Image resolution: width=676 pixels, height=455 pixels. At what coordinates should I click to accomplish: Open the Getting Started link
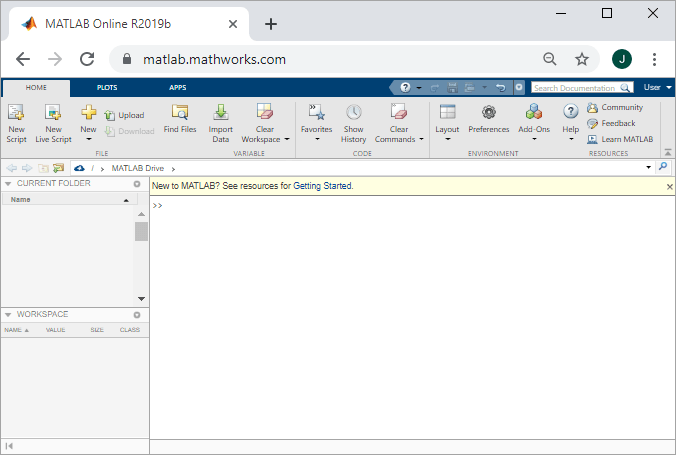(322, 186)
